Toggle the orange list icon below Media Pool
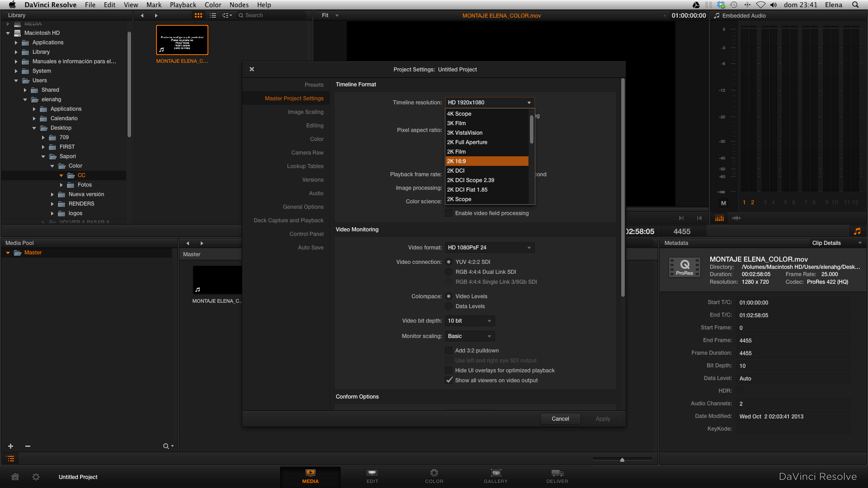The height and width of the screenshot is (488, 868). (11, 459)
